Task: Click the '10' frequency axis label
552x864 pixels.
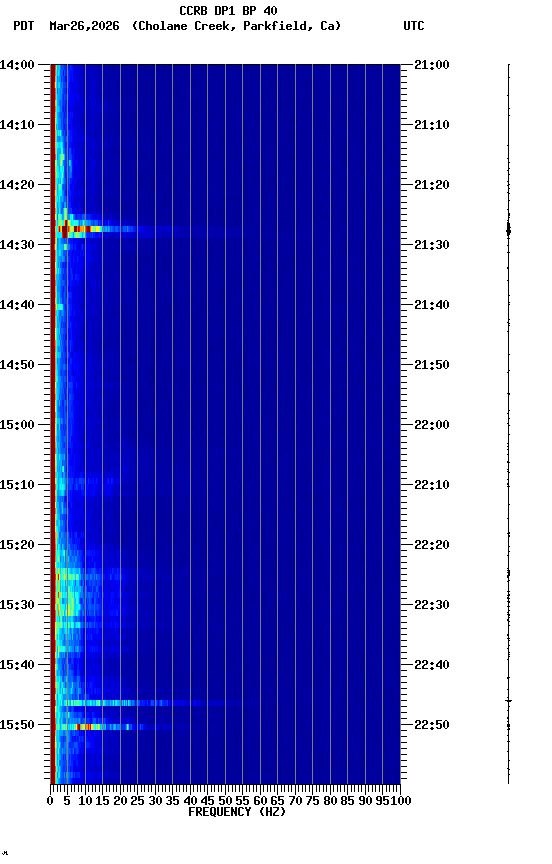Action: coord(85,801)
